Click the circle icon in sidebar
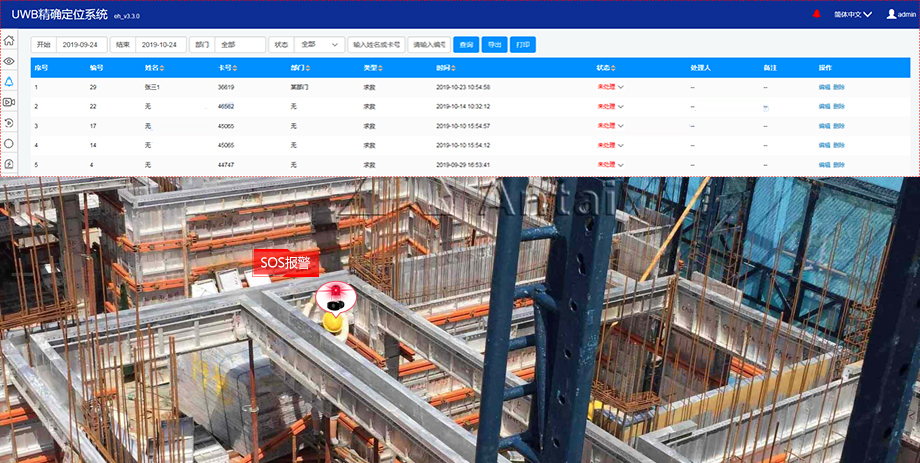 9,143
